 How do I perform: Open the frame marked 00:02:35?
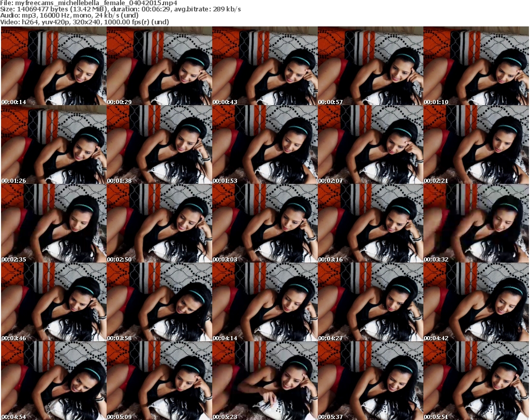(x=53, y=223)
